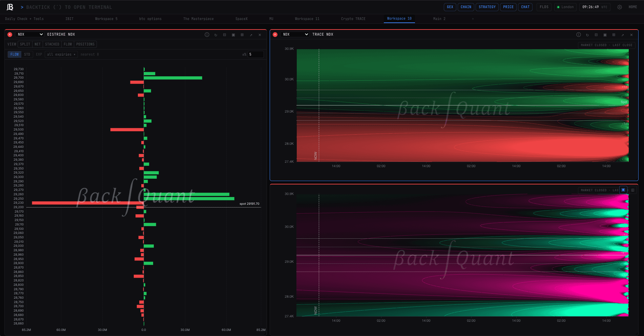Click the 29,230 red flow bar
This screenshot has height=336, width=644.
[x=88, y=203]
